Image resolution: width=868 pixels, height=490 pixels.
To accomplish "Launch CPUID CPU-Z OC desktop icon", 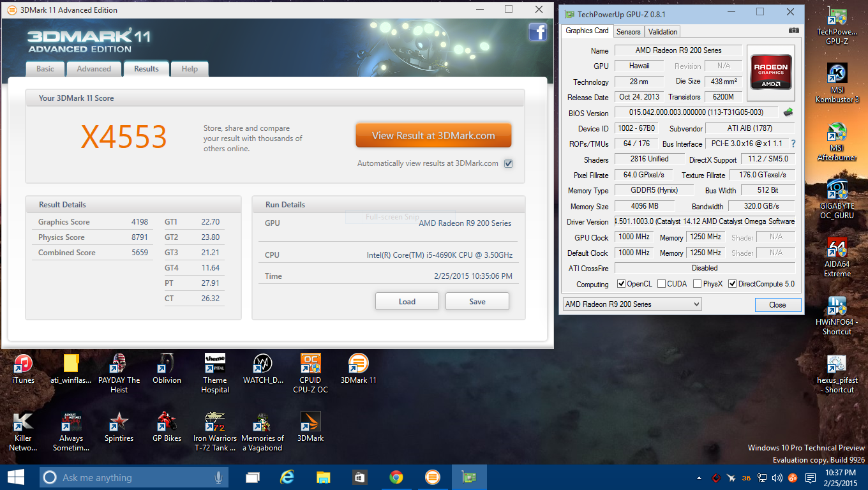I will coord(311,373).
